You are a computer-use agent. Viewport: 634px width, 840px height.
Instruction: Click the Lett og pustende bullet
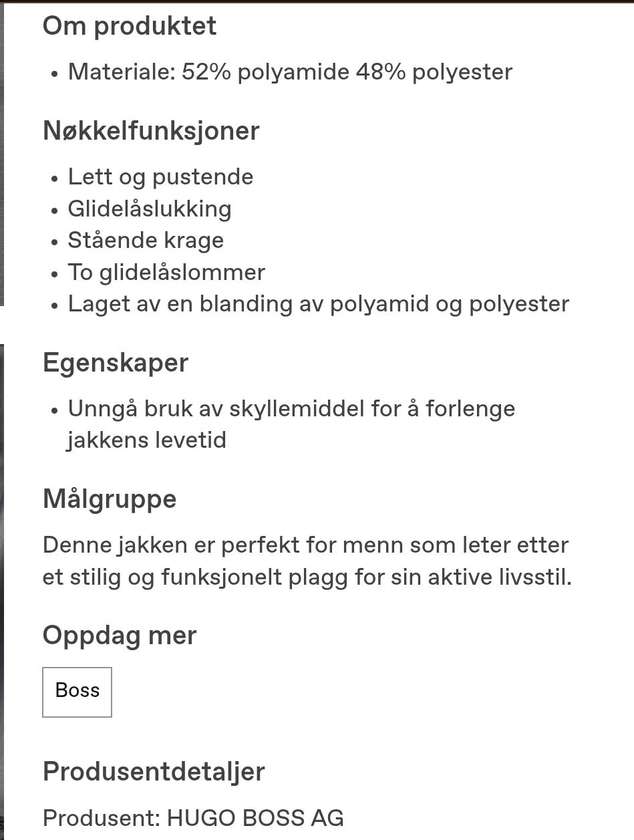click(160, 176)
